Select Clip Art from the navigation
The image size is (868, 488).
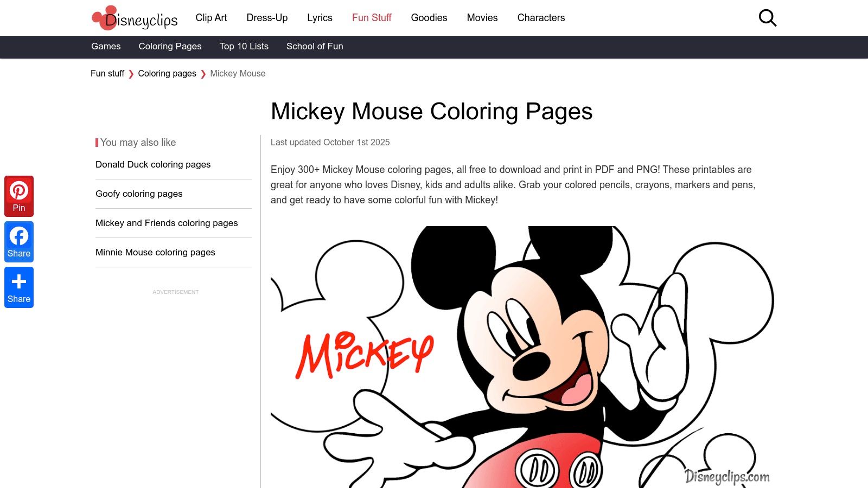coord(211,17)
